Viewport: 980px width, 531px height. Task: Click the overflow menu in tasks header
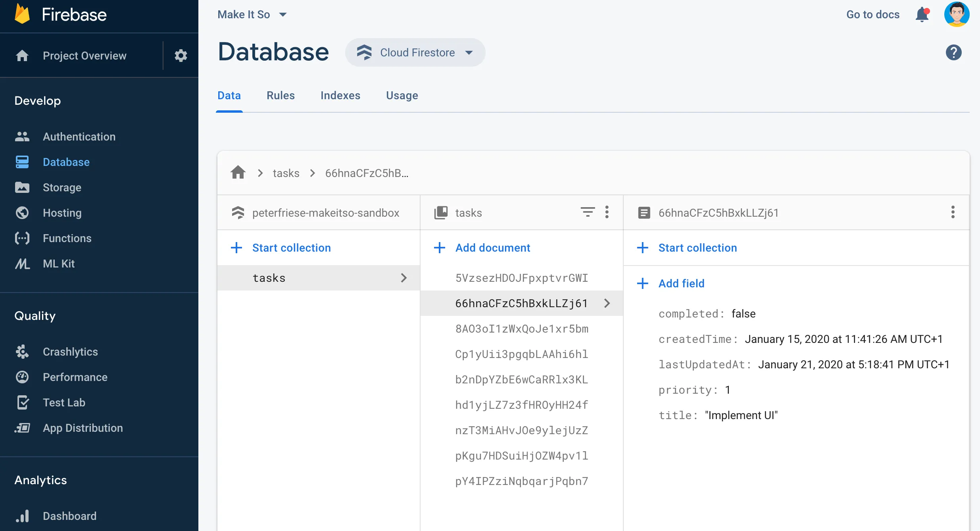[607, 212]
